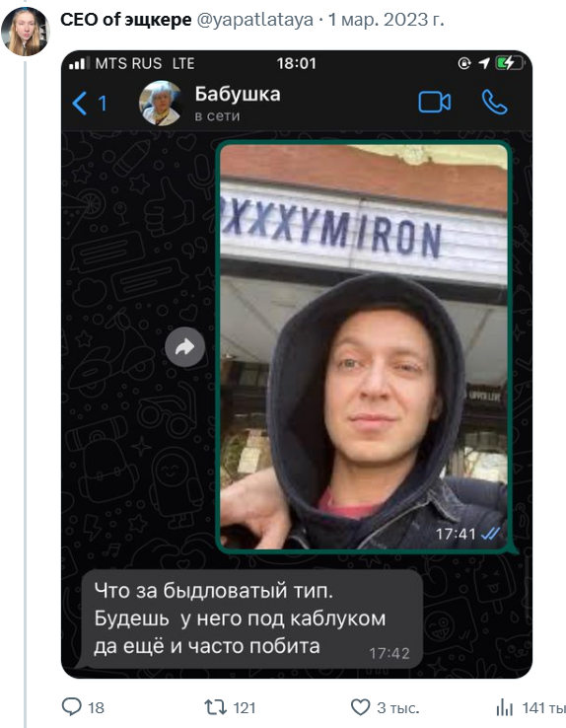Click the @yapatlataya handle

[255, 20]
